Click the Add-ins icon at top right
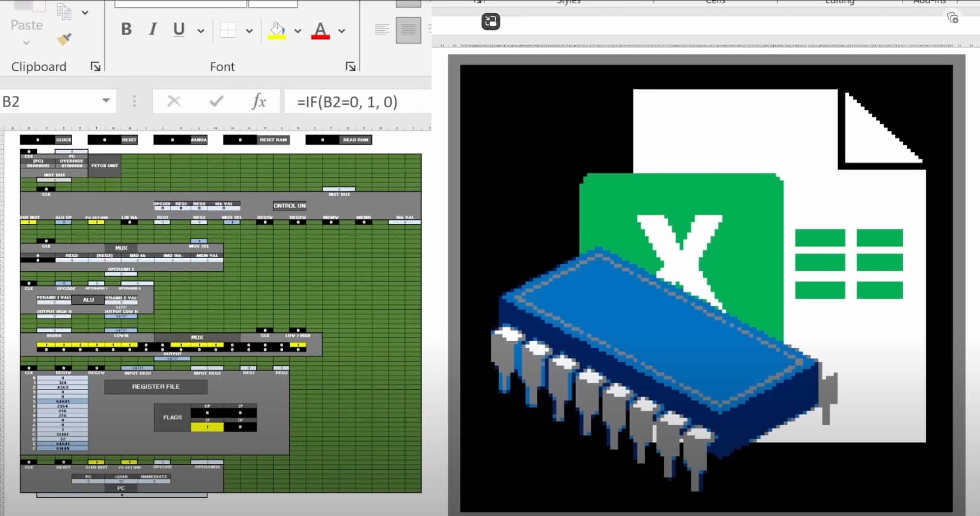The image size is (980, 516). tap(953, 18)
